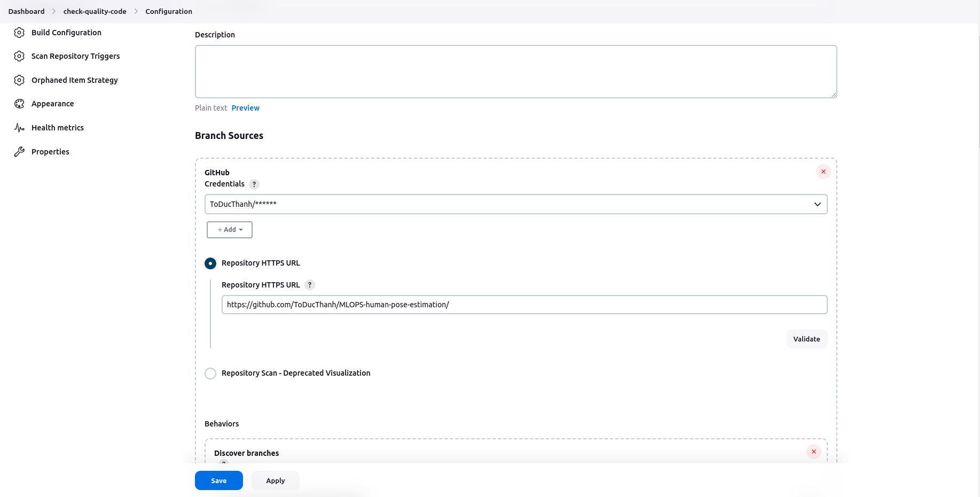
Task: Focus the Description text area
Action: [x=516, y=72]
